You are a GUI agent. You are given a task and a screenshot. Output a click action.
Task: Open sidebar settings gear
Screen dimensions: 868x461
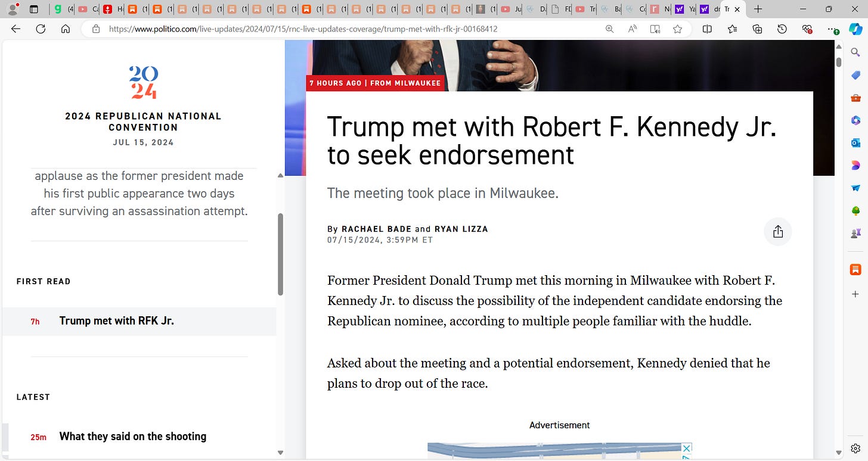coord(855,448)
